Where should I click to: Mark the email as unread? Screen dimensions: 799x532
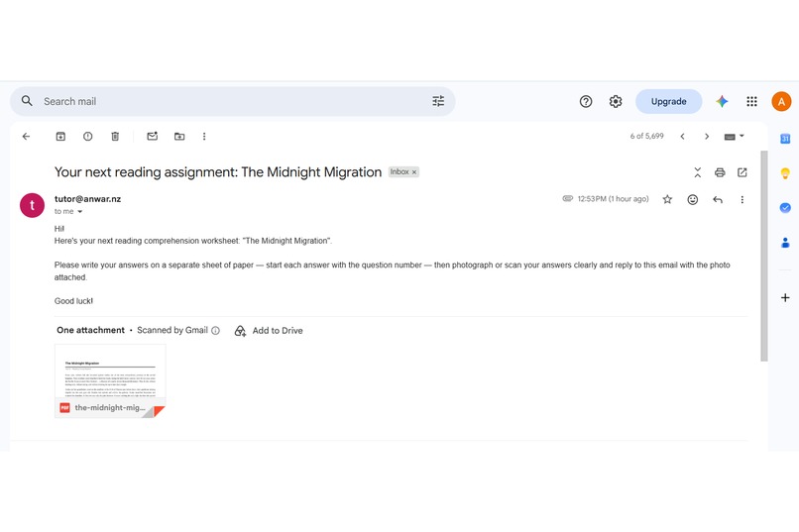[x=153, y=136]
